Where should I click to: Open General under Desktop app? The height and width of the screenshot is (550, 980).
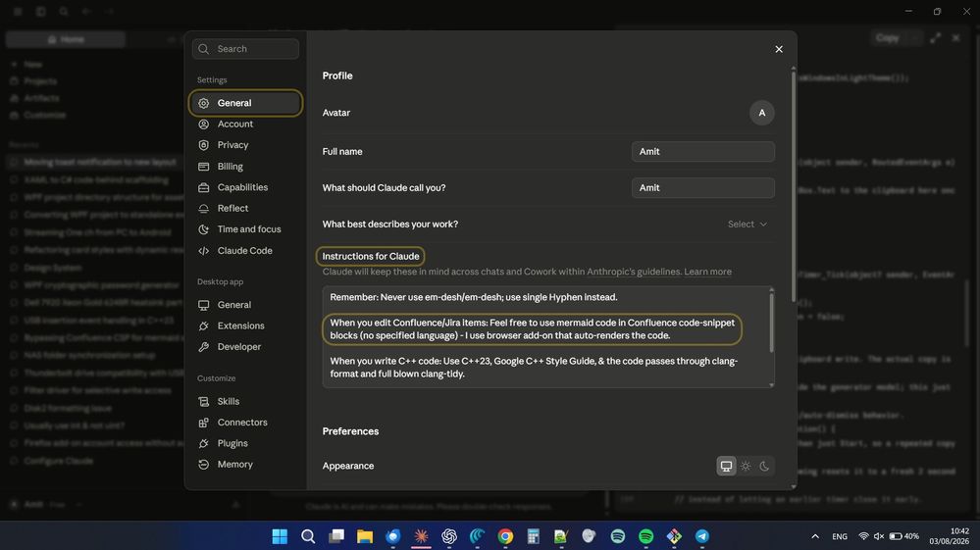pos(245,305)
